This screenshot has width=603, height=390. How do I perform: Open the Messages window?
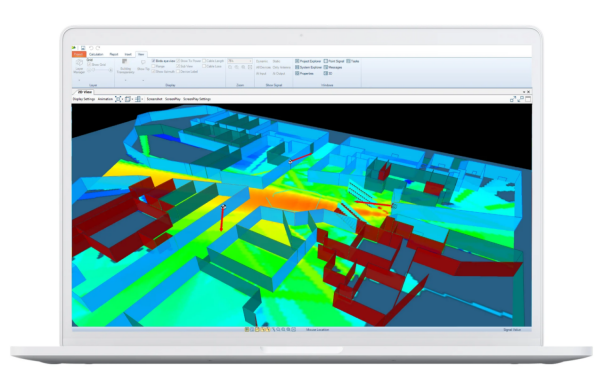[333, 67]
